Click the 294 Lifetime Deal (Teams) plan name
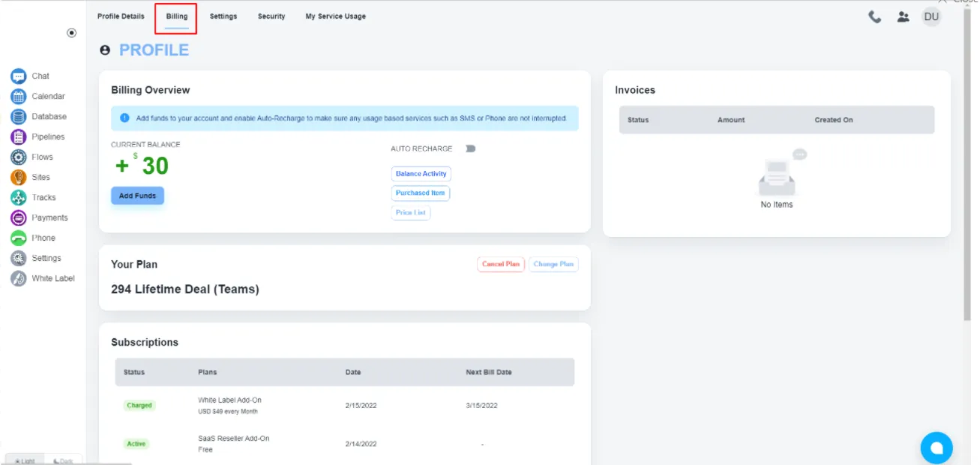Viewport: 980px width, 465px height. [x=185, y=289]
